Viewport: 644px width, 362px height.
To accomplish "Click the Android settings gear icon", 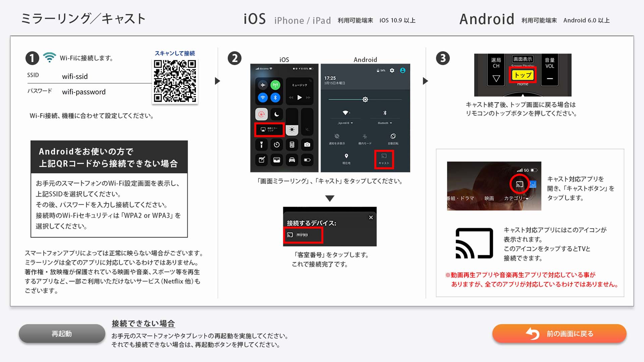I will [x=392, y=70].
